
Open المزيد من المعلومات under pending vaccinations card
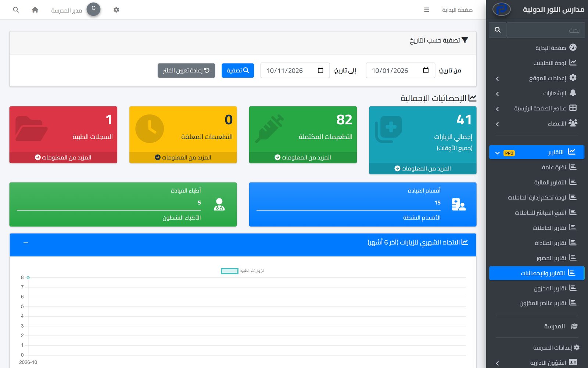tap(183, 158)
